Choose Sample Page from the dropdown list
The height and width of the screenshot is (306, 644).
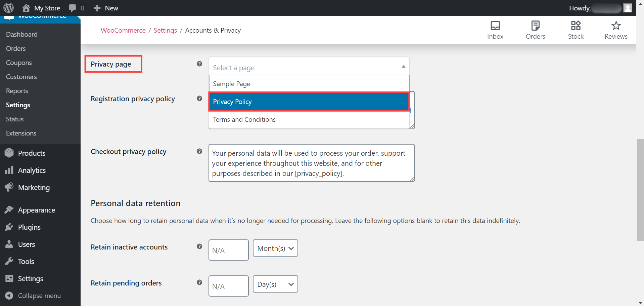click(309, 84)
